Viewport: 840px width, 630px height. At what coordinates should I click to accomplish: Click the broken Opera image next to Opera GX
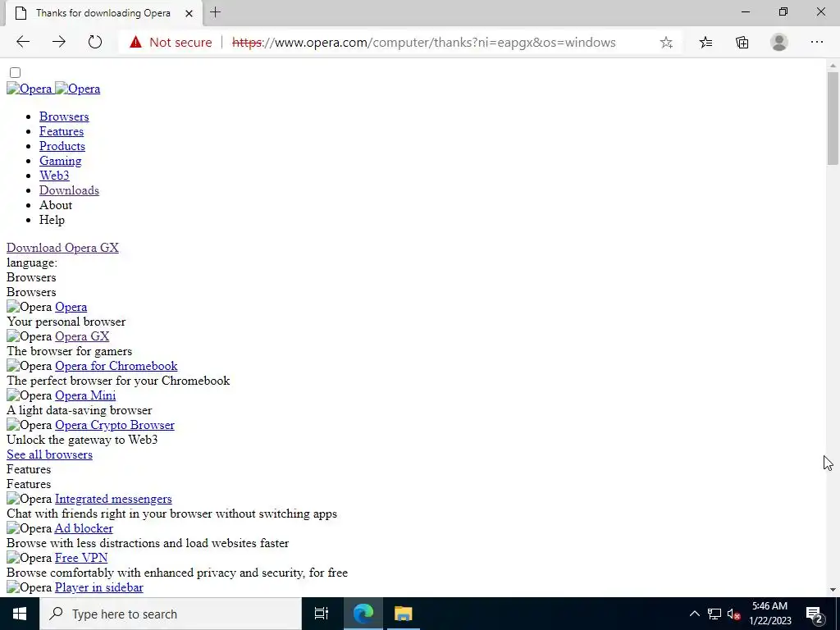tap(29, 336)
